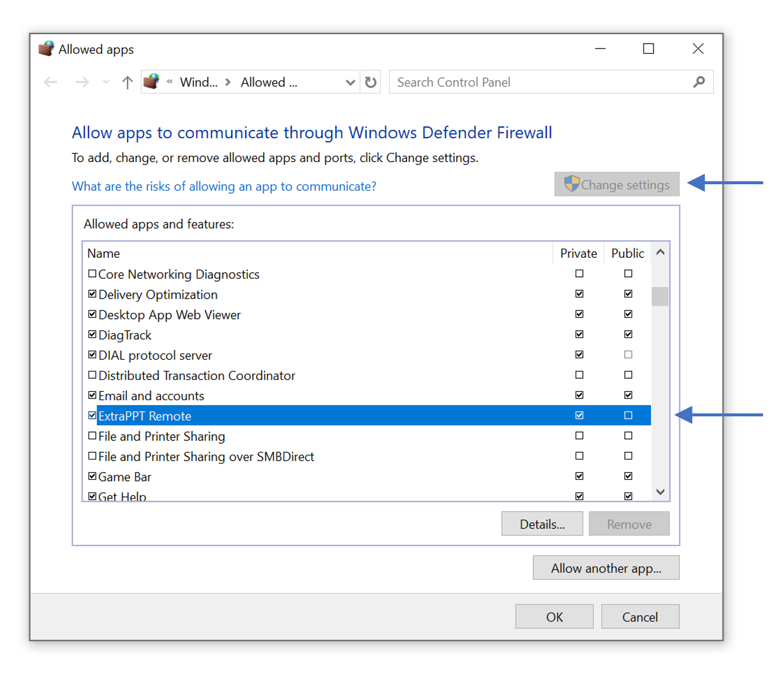Viewport: 784px width, 676px height.
Task: Maximize the Allowed apps window
Action: point(648,48)
